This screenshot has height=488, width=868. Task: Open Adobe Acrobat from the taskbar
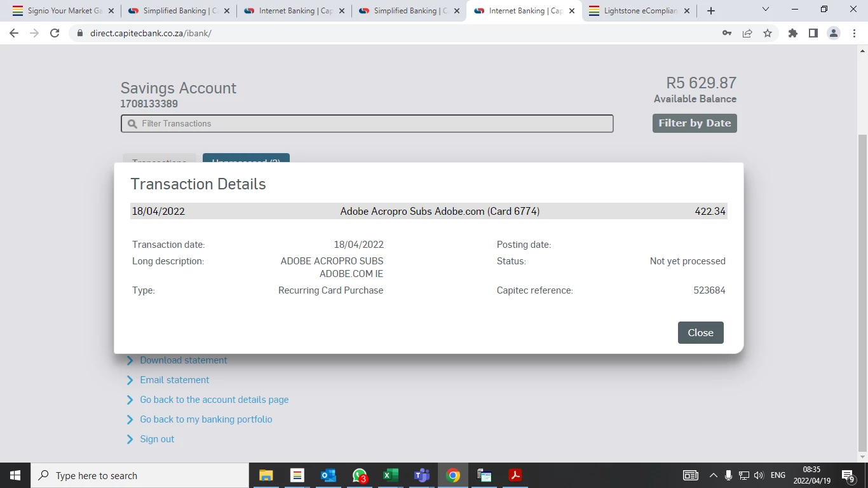click(x=515, y=475)
